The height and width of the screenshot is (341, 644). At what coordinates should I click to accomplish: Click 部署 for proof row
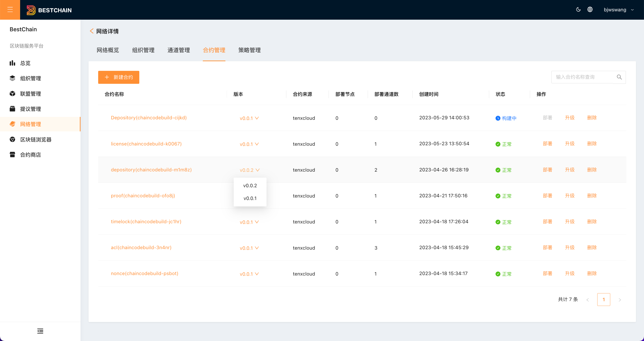click(547, 196)
